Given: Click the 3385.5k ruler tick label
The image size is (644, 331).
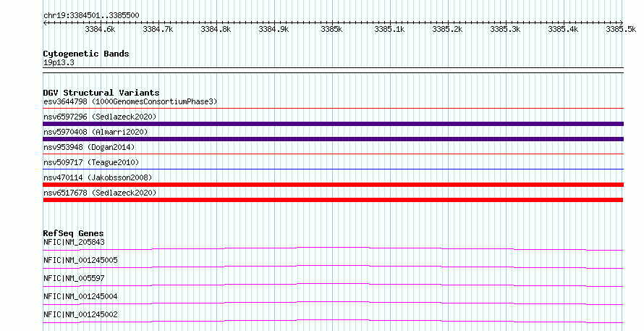Looking at the screenshot, I should coord(621,29).
